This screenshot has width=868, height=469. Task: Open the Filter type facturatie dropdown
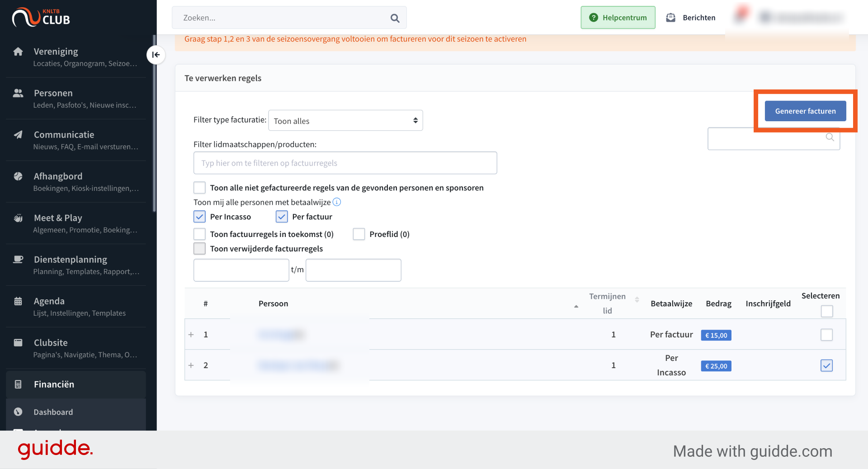[345, 120]
